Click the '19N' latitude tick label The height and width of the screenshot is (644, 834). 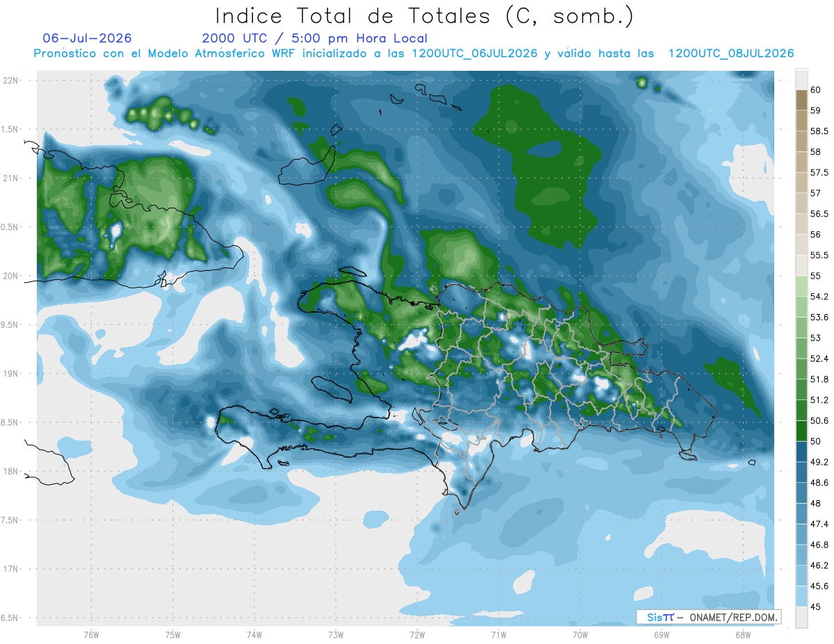(x=10, y=373)
